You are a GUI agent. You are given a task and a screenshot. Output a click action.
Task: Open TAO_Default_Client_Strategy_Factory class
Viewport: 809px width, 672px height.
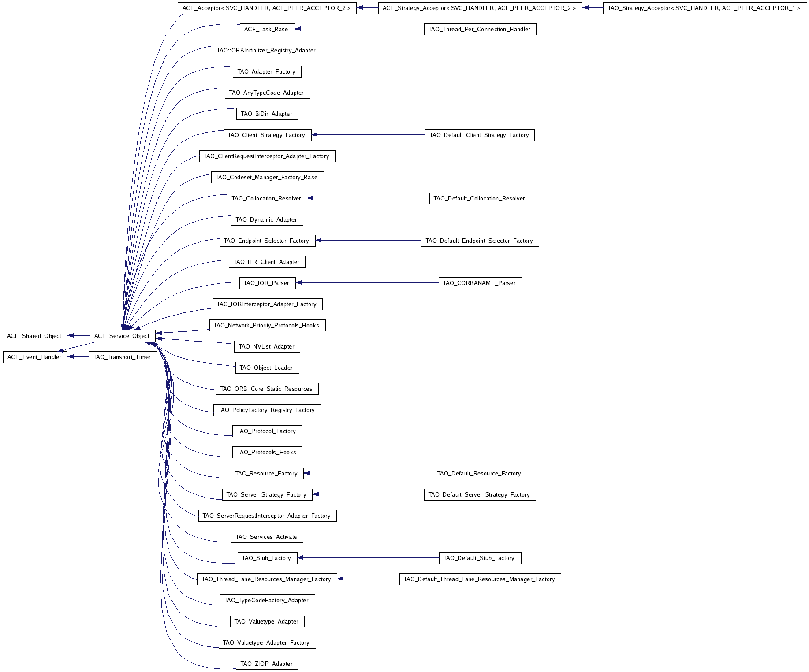(x=479, y=135)
